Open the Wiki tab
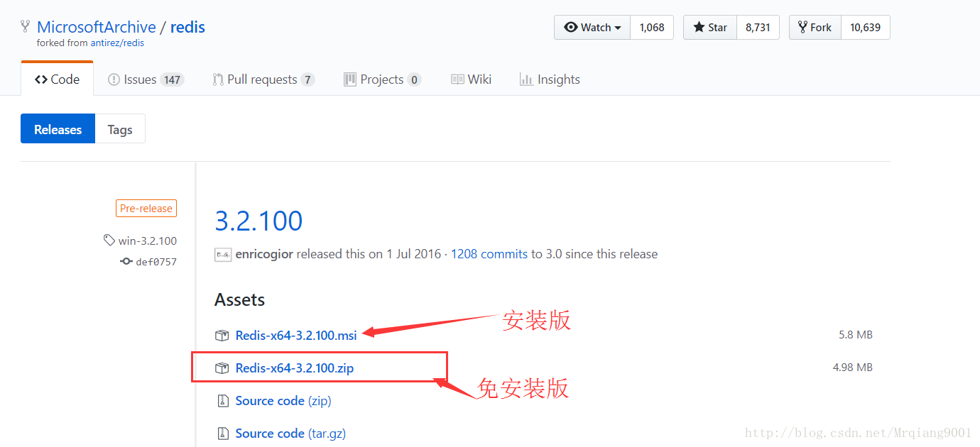 tap(471, 79)
